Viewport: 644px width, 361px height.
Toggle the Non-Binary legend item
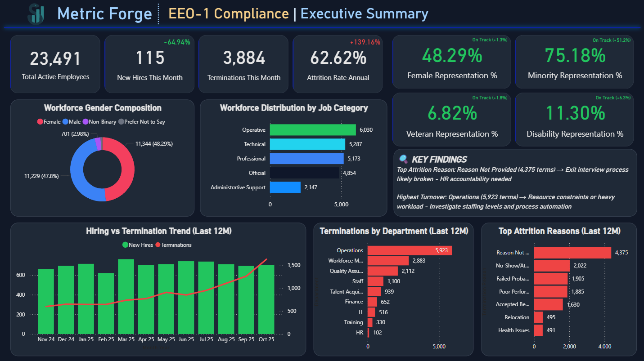click(99, 122)
